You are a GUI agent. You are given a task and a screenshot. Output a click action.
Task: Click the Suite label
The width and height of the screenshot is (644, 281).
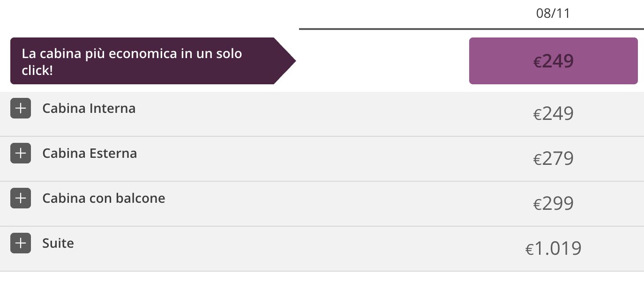(58, 244)
